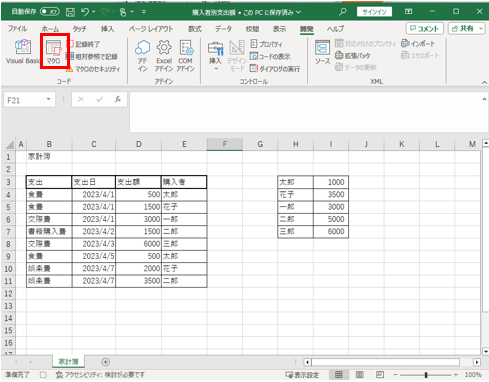Switch to the データ tab
This screenshot has width=489, height=382.
click(223, 29)
